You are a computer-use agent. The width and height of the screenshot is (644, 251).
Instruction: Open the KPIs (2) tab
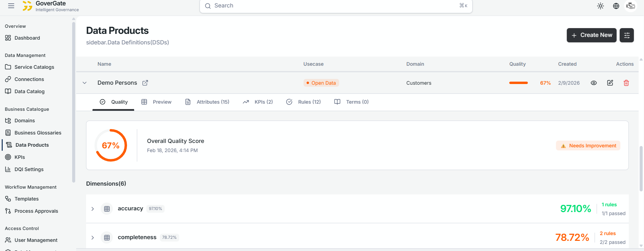(258, 102)
